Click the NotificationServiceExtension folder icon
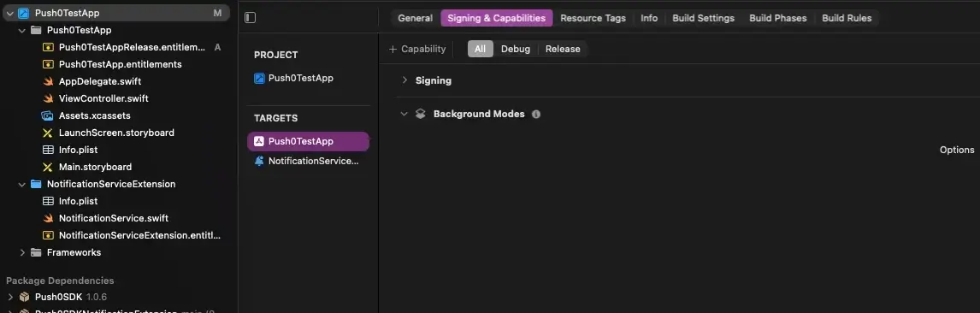Screen dimensions: 980x313 36,185
